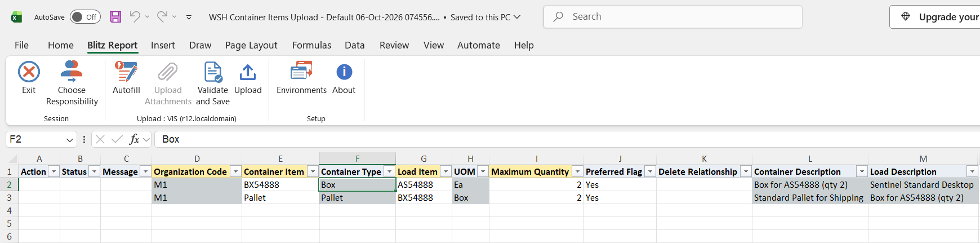The image size is (980, 243).
Task: Click in the Search box
Action: tap(672, 17)
